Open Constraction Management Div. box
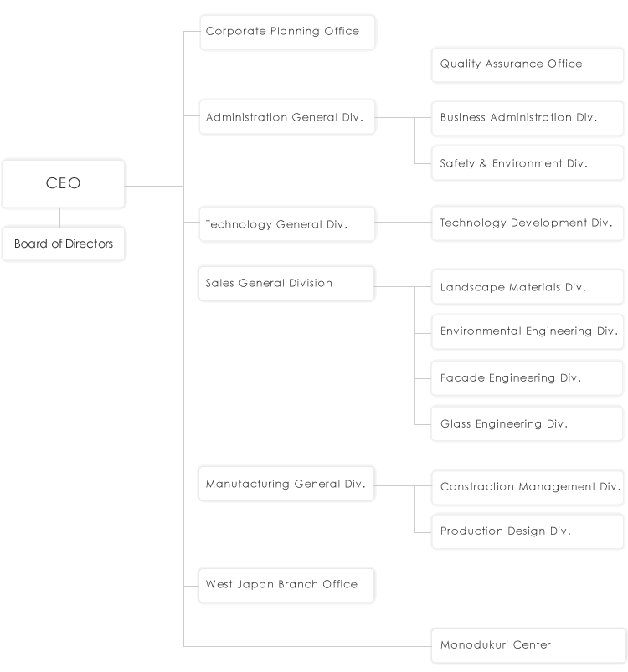The width and height of the screenshot is (628, 672). pyautogui.click(x=528, y=486)
